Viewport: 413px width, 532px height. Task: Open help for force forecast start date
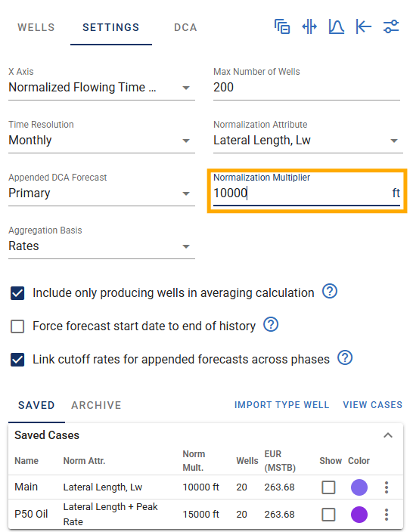[x=271, y=325]
